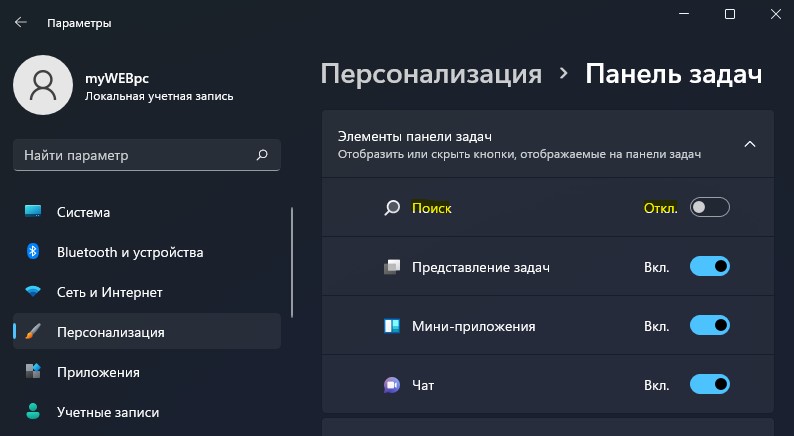Click the sidebar vertical scrollbar

tap(292, 262)
